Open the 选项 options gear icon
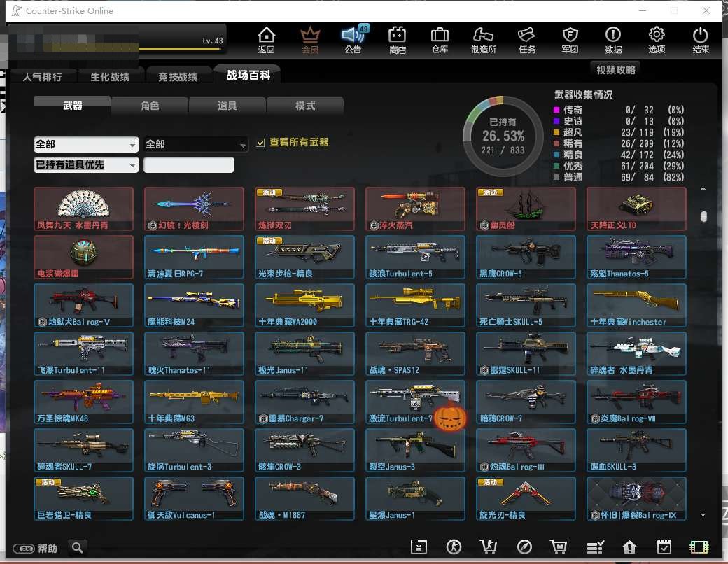The image size is (728, 564). point(657,40)
